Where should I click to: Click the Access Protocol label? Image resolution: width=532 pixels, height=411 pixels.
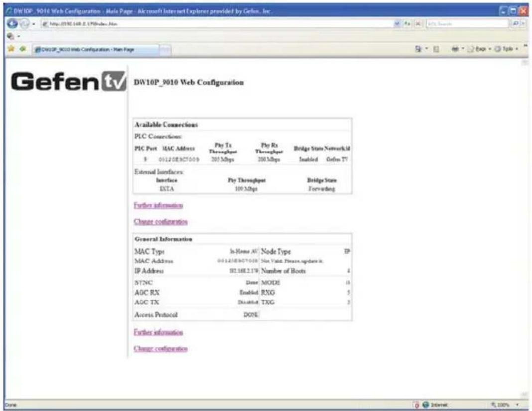(156, 315)
